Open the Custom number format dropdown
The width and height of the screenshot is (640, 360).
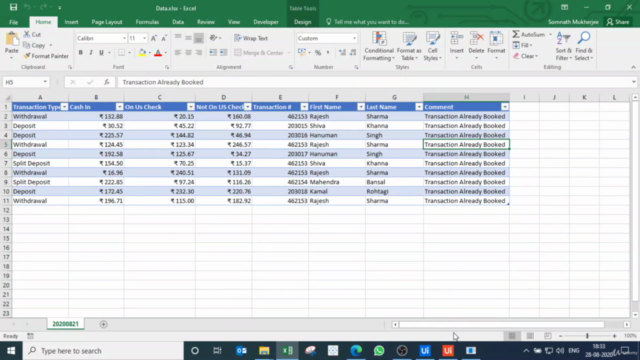coord(354,38)
